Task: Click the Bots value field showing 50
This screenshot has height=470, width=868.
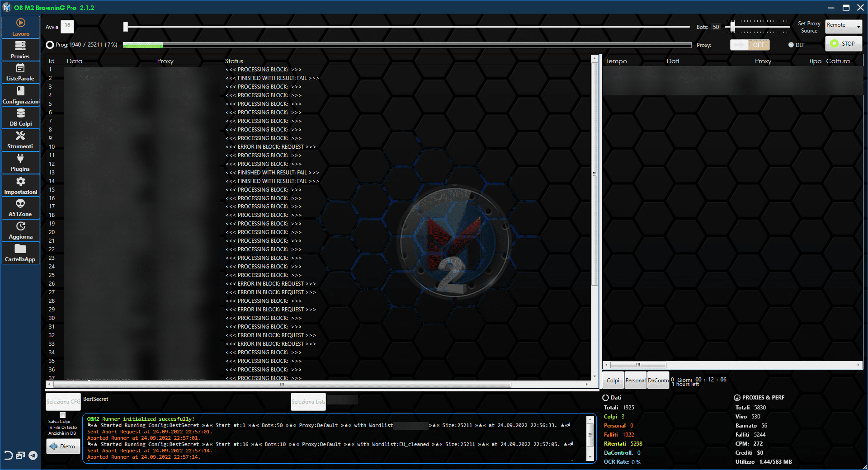Action: (716, 27)
